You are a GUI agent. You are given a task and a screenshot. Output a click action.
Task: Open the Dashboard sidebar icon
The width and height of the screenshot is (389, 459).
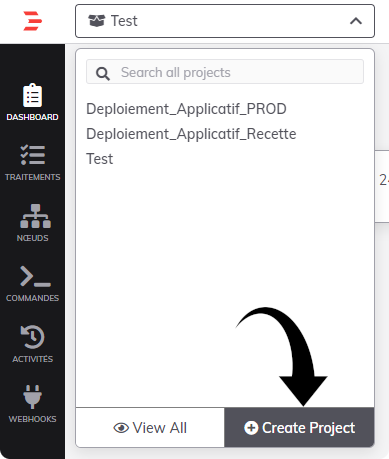32,95
